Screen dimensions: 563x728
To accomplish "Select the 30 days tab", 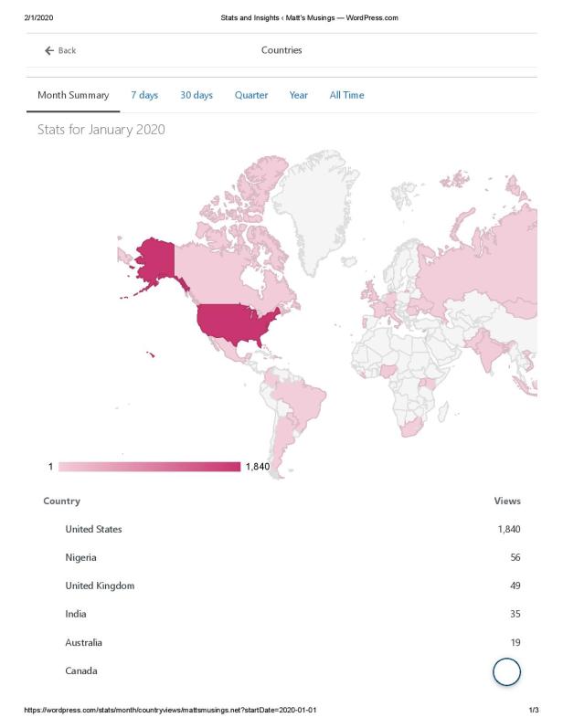I will point(197,95).
